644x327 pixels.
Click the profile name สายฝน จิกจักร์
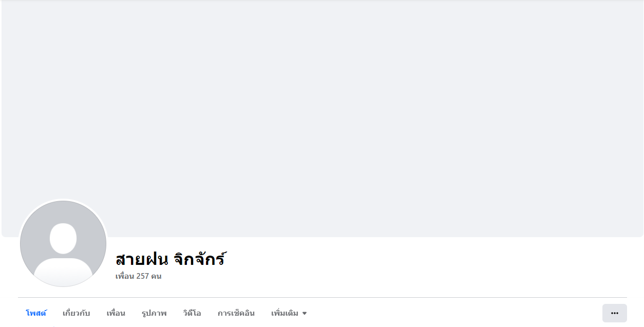tap(171, 259)
